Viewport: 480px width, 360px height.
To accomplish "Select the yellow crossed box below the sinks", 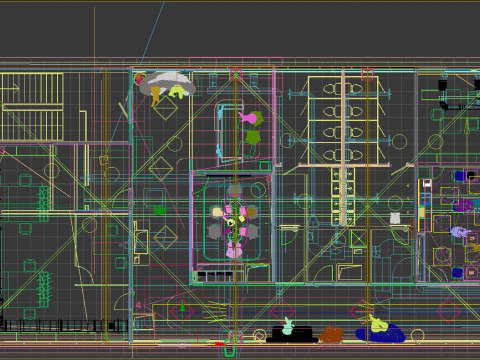I will click(358, 239).
